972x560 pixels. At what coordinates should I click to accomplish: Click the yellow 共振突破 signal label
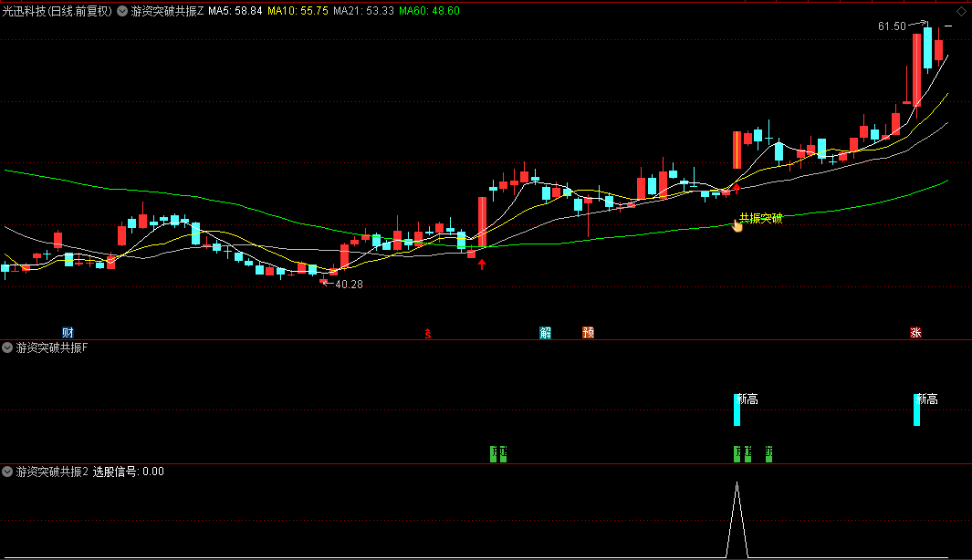[x=760, y=218]
